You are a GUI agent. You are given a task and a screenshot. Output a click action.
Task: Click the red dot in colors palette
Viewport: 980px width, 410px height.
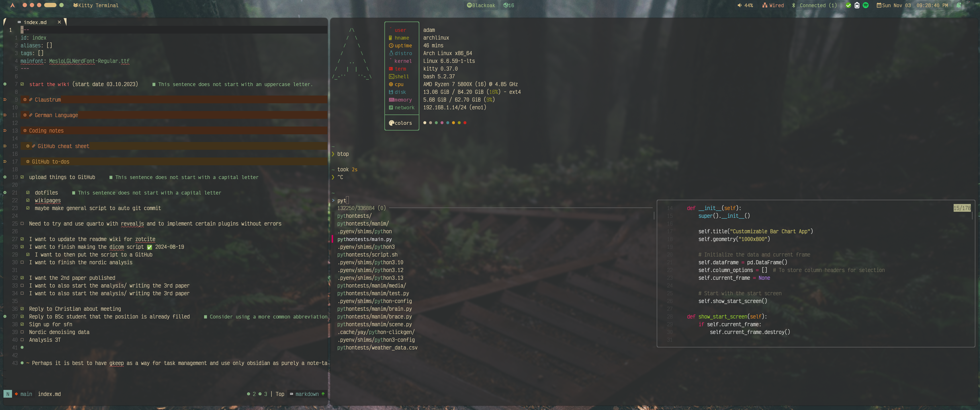465,123
